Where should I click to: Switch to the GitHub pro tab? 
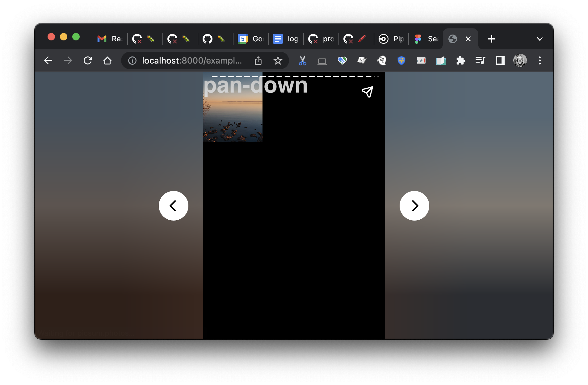point(321,39)
